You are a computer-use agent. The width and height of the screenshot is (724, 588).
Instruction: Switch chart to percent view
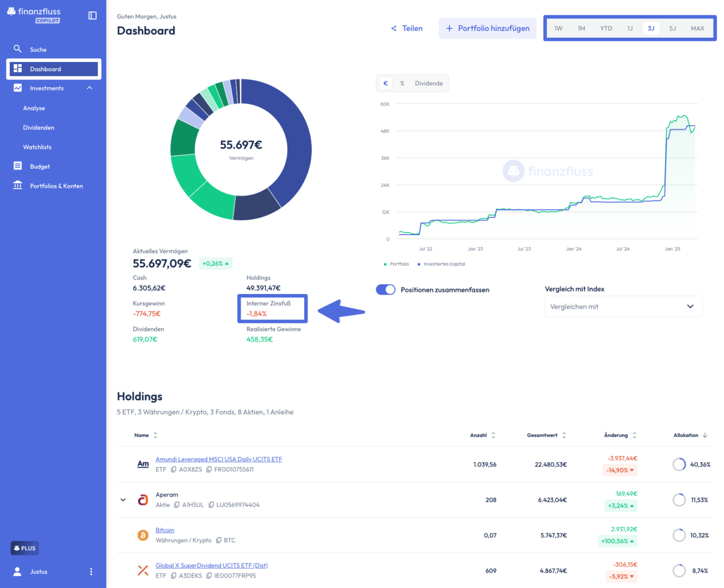click(402, 83)
